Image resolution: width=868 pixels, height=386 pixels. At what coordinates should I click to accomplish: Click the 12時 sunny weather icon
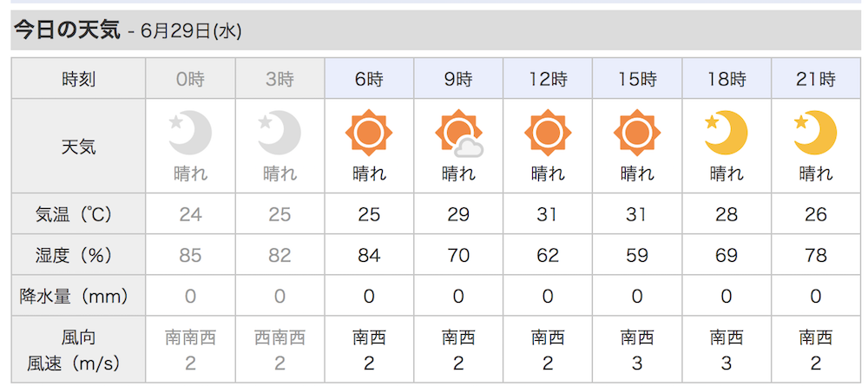point(548,132)
